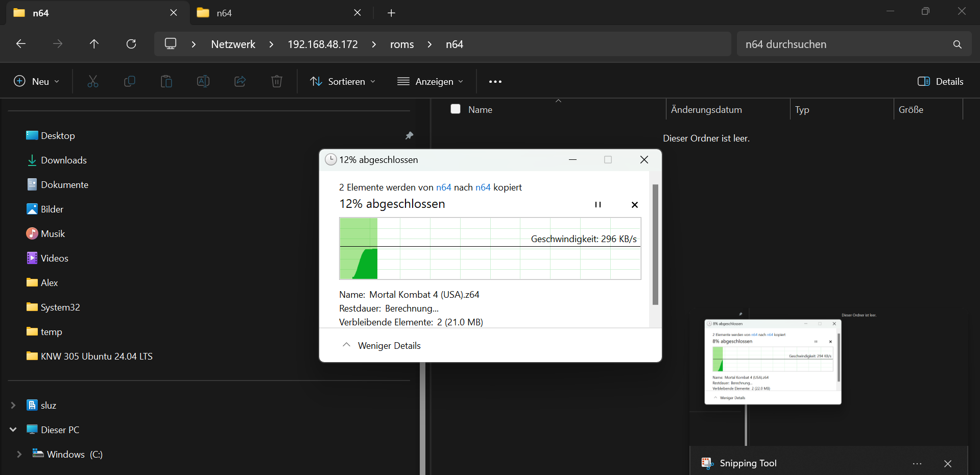The image size is (980, 475).
Task: Click Netzwerk in the address bar
Action: point(233,44)
